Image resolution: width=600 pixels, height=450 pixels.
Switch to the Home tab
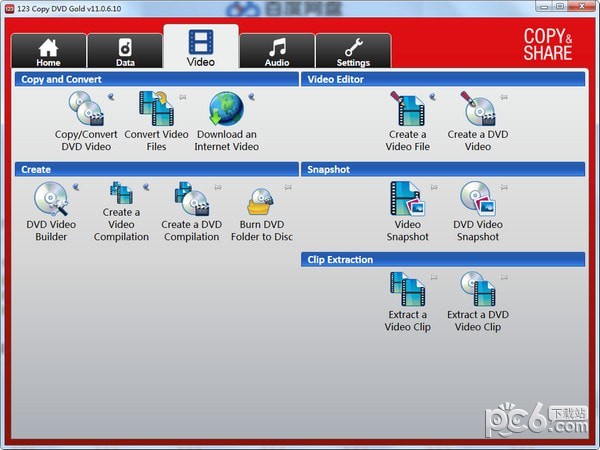49,51
